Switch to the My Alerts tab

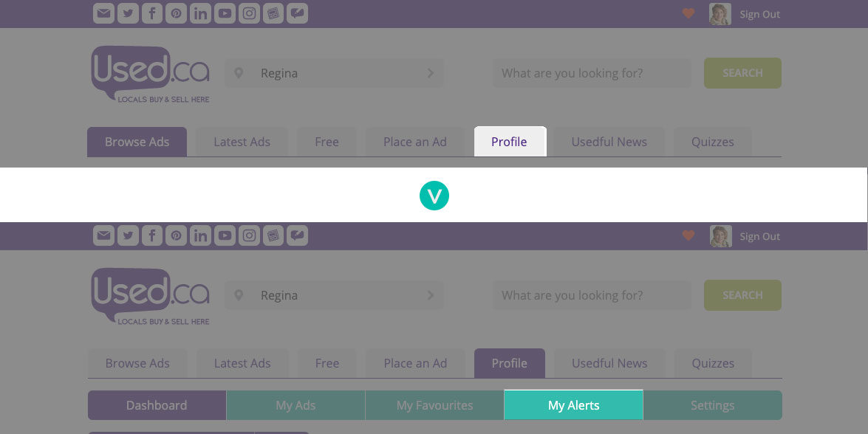pyautogui.click(x=573, y=405)
